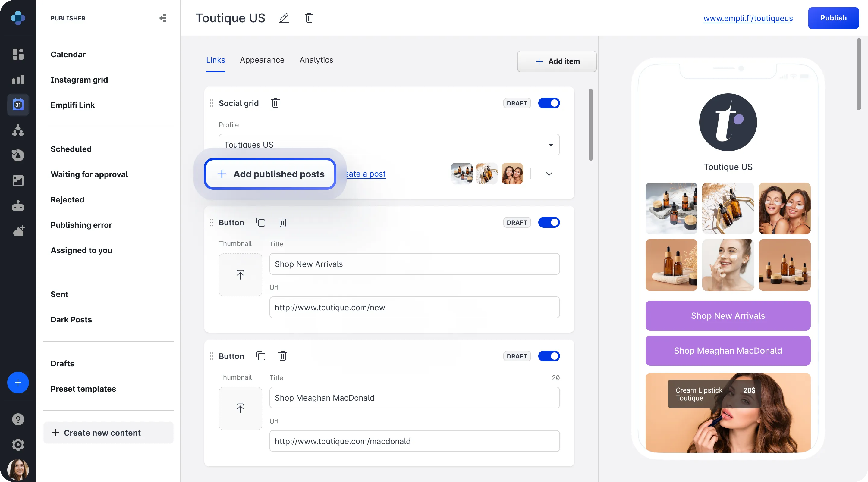
Task: Switch to the Appearance tab
Action: (262, 60)
